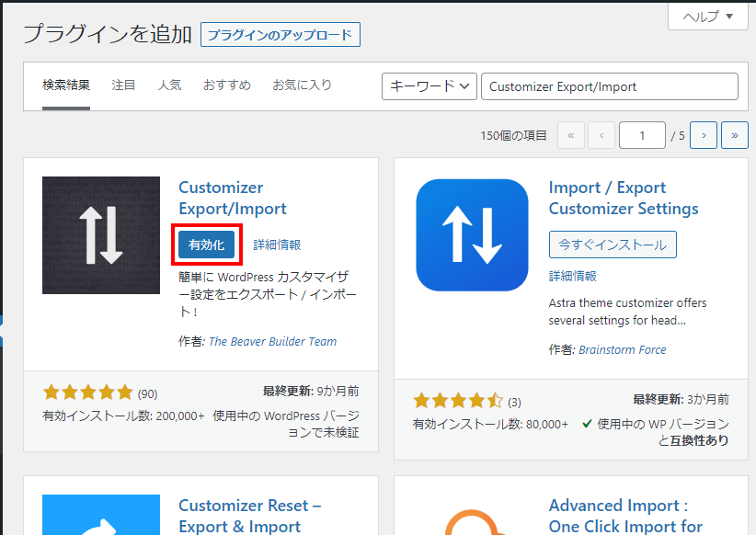Click 今すぐインストール for Import / Export Customizer Settings
This screenshot has width=756, height=535.
pos(613,245)
